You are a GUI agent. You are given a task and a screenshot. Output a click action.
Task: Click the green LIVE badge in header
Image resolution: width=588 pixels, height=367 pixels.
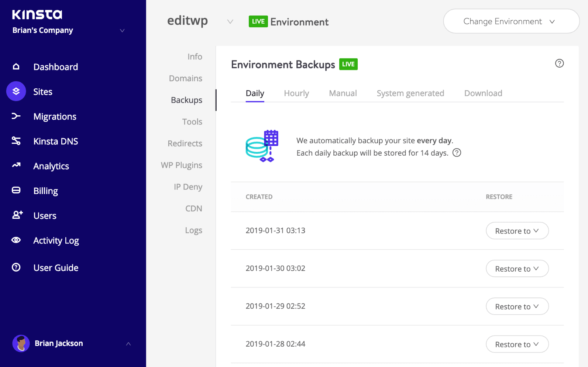pos(258,21)
